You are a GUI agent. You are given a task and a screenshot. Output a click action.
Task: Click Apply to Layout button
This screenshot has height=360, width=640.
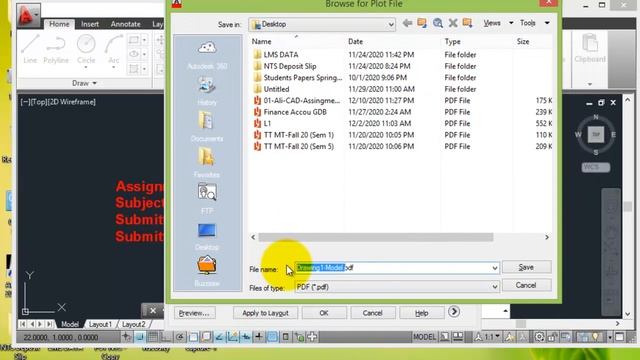(266, 313)
